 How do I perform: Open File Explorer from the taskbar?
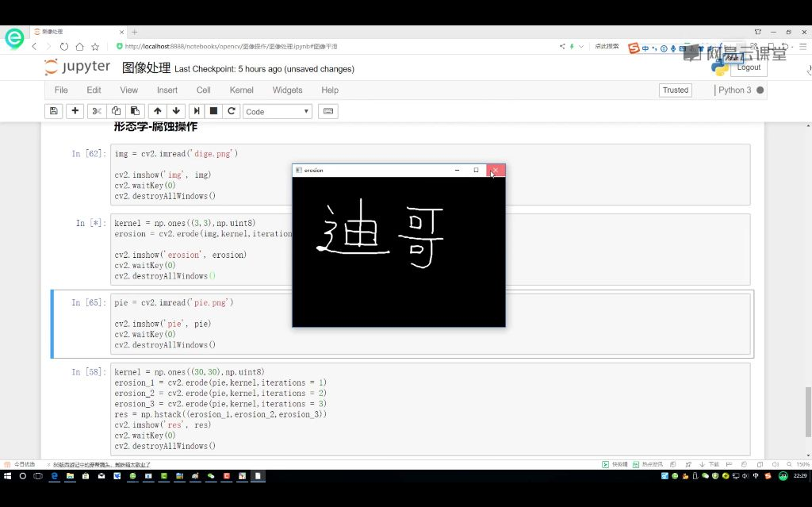pos(70,476)
